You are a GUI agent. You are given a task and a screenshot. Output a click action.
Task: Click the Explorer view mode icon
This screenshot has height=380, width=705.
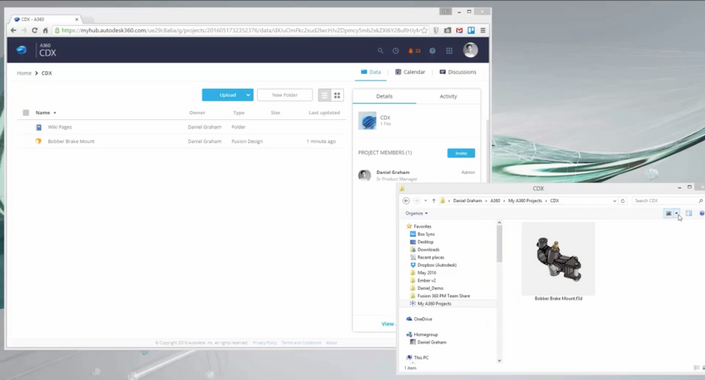coord(669,213)
